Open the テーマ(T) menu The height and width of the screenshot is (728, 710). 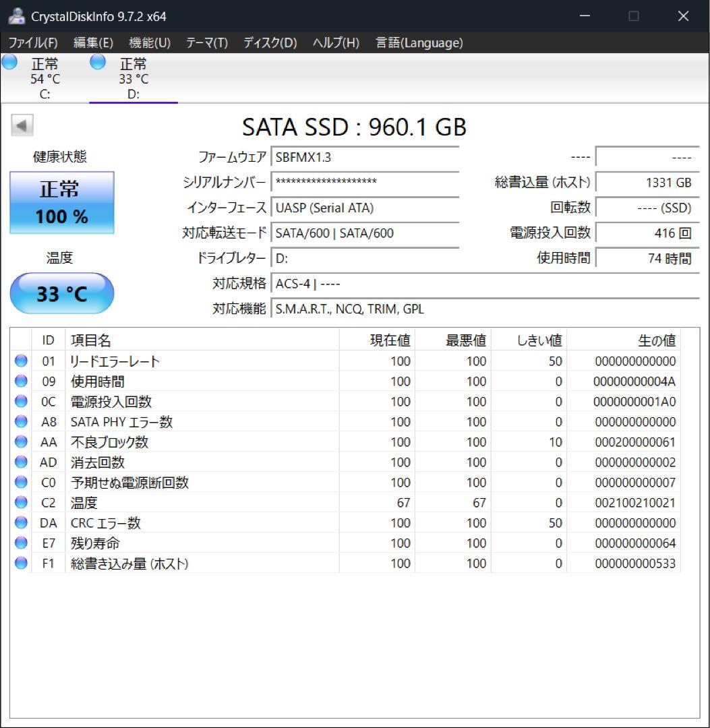point(206,42)
